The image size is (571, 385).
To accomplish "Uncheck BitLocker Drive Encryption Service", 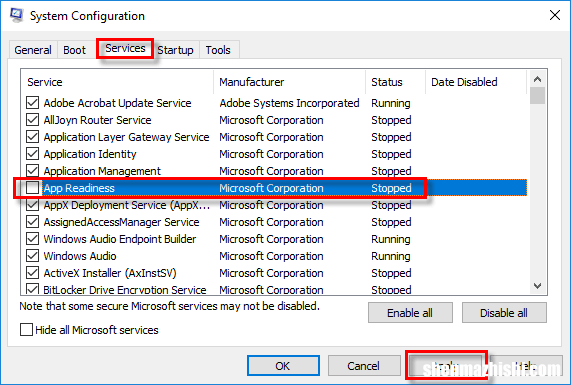I will click(32, 289).
